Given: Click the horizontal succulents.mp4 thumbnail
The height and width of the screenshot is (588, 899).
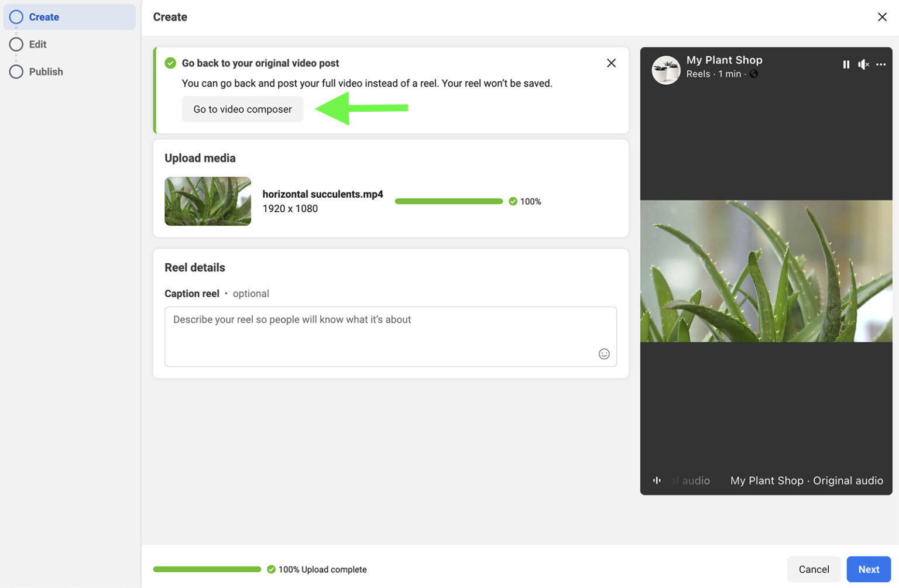Looking at the screenshot, I should pos(208,201).
